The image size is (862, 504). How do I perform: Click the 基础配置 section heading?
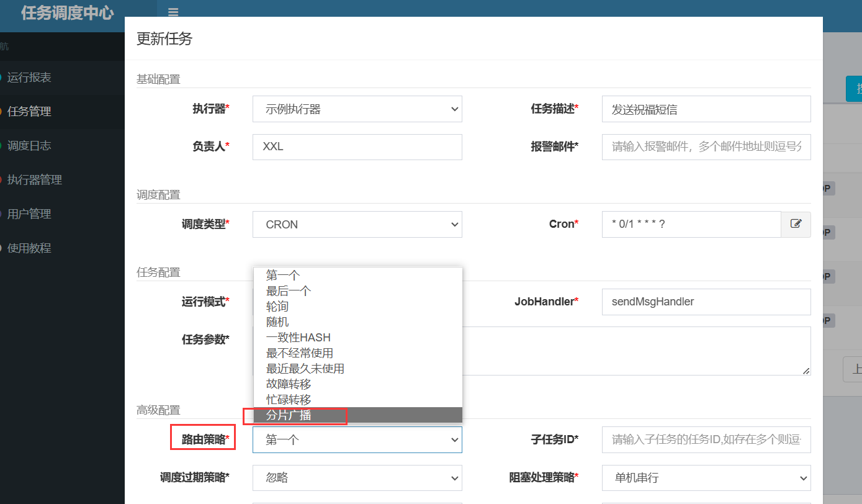[158, 79]
